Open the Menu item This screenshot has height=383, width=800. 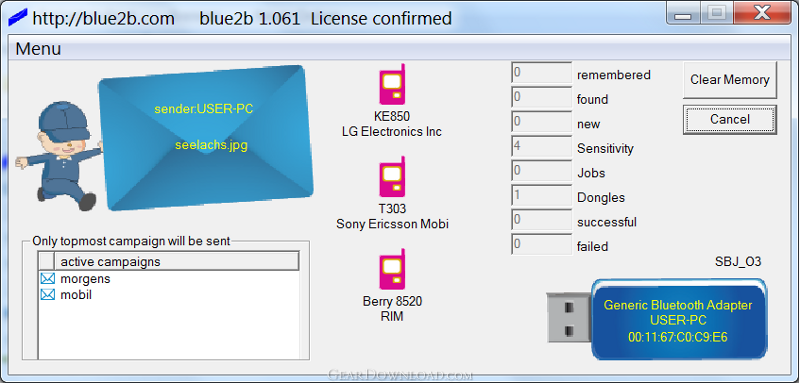pyautogui.click(x=38, y=49)
